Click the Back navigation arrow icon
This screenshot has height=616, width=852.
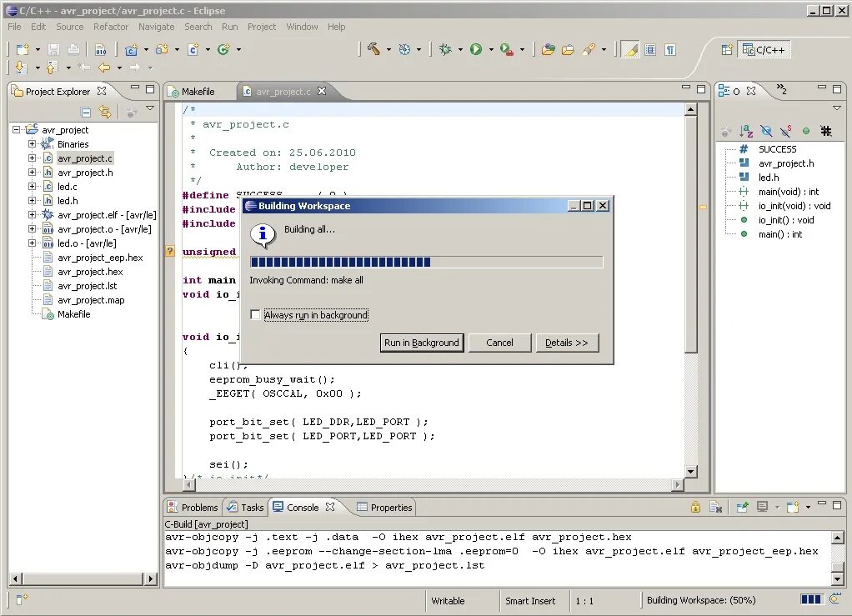click(103, 68)
